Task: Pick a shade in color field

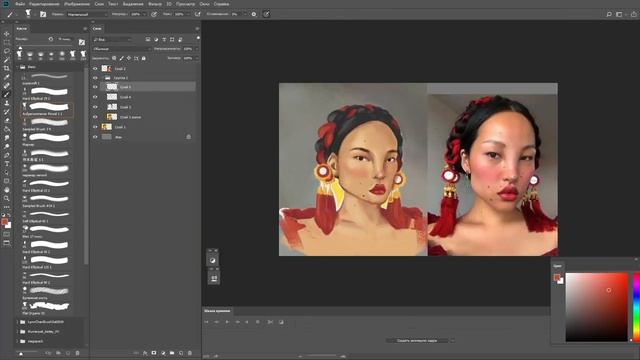Action: click(x=596, y=307)
